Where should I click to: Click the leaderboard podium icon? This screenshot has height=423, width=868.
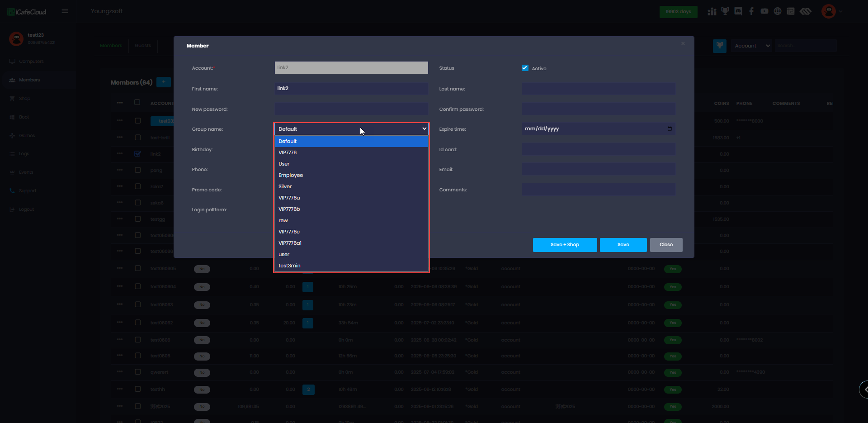click(712, 11)
